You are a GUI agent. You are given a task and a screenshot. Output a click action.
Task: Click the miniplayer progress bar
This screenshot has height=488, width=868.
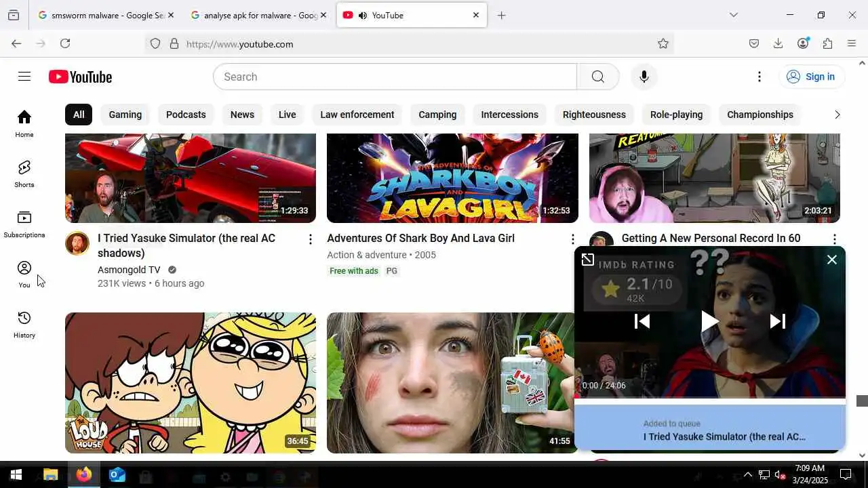(710, 397)
